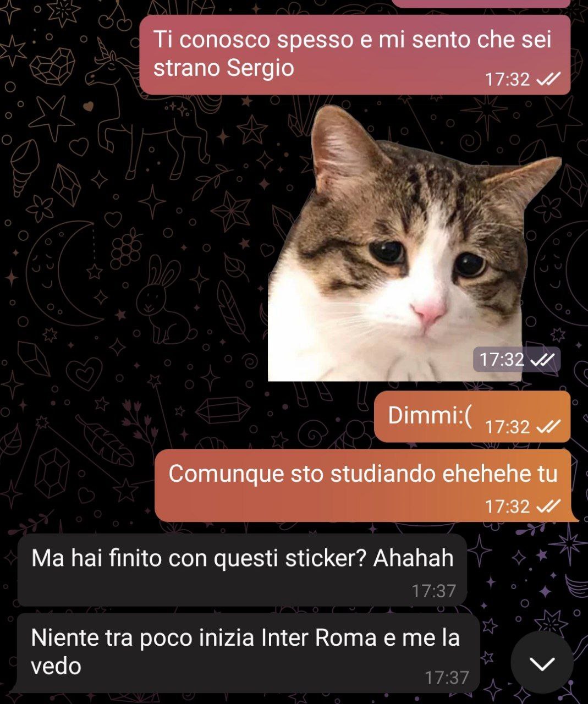Viewport: 588px width, 704px height.
Task: Select the 'Dimmi:(' message bubble
Action: tap(472, 416)
